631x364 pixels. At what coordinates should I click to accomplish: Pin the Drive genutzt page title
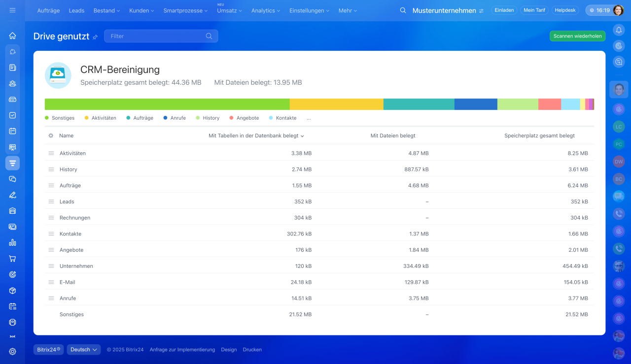point(95,37)
